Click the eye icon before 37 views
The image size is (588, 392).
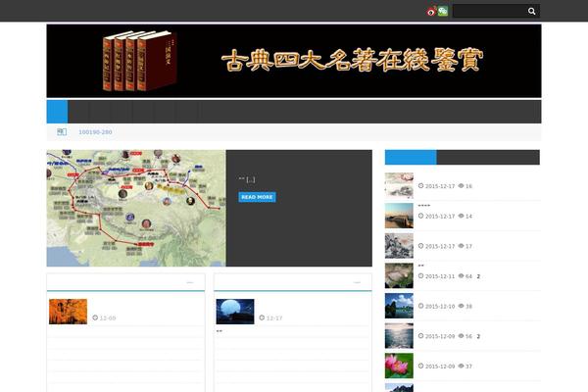click(461, 366)
